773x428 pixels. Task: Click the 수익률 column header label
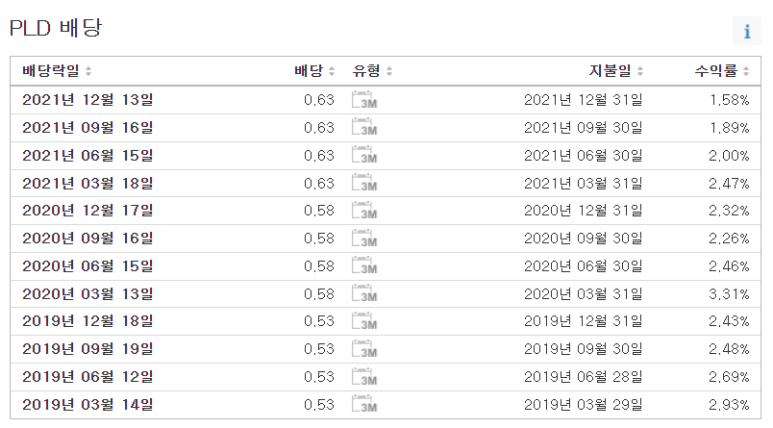click(716, 71)
